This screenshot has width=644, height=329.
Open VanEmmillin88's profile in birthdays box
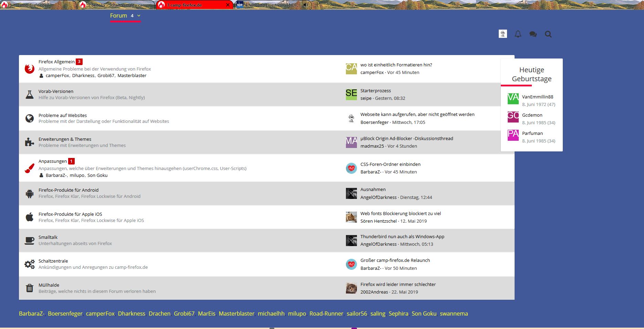tap(538, 97)
